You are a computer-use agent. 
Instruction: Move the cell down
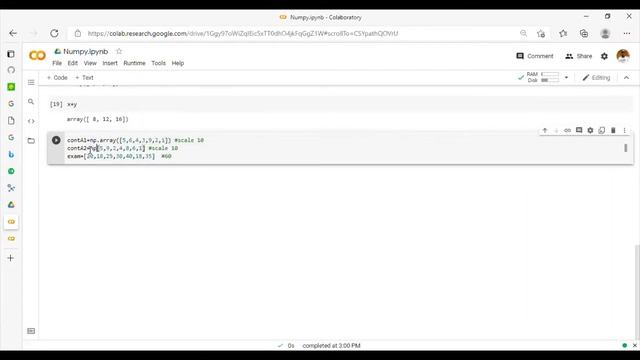pos(556,131)
